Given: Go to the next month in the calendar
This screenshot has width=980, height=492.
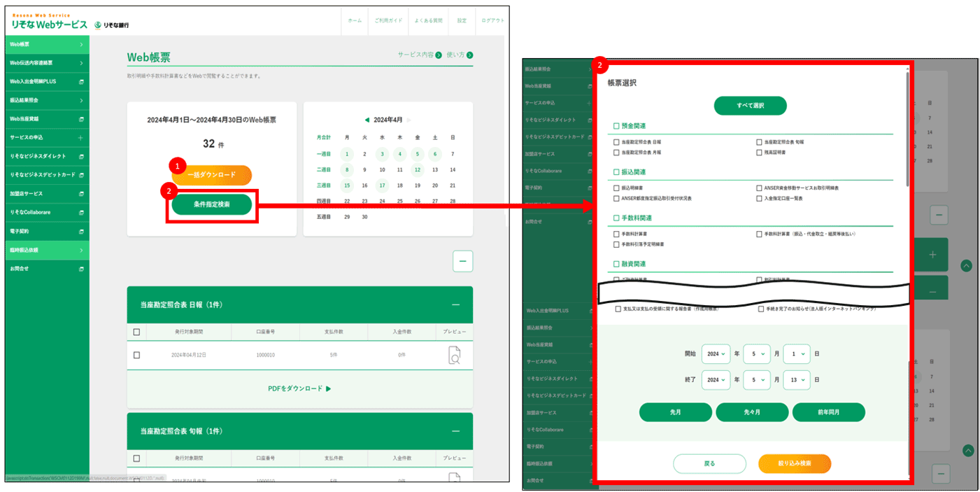Looking at the screenshot, I should click(x=409, y=120).
